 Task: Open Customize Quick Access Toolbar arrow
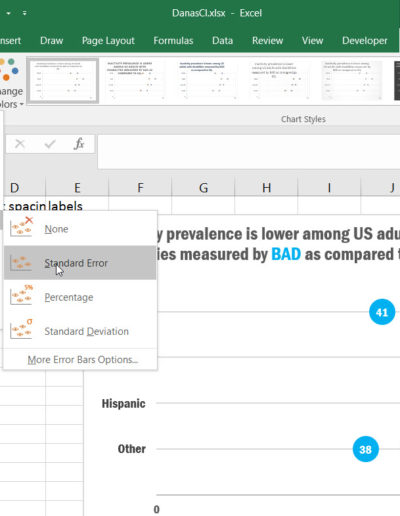25,13
